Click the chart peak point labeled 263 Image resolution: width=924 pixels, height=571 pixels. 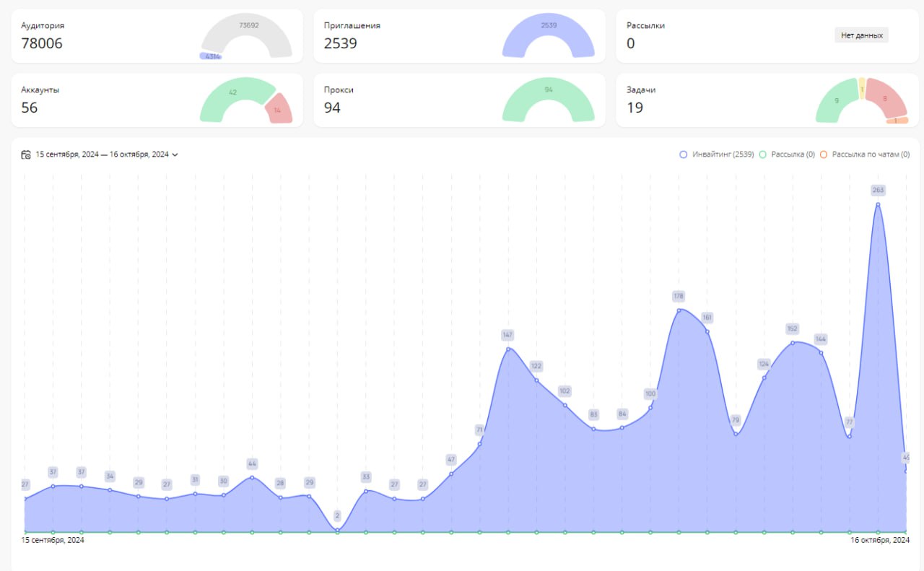click(x=878, y=204)
